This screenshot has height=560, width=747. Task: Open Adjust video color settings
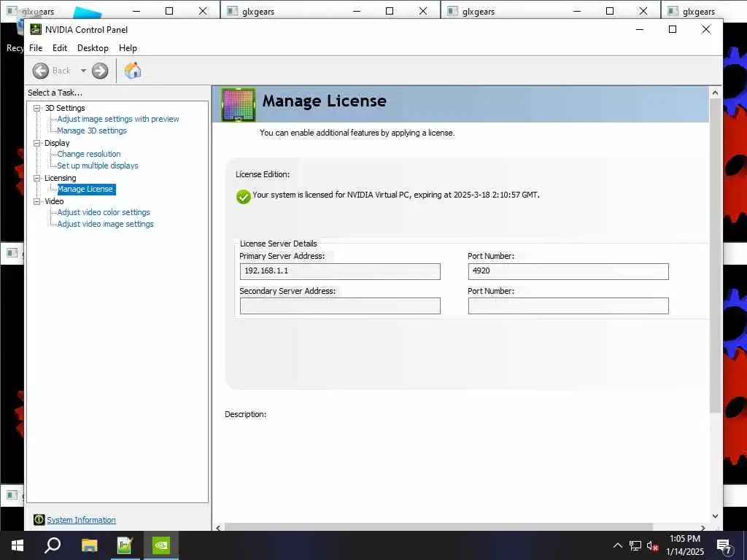coord(104,212)
